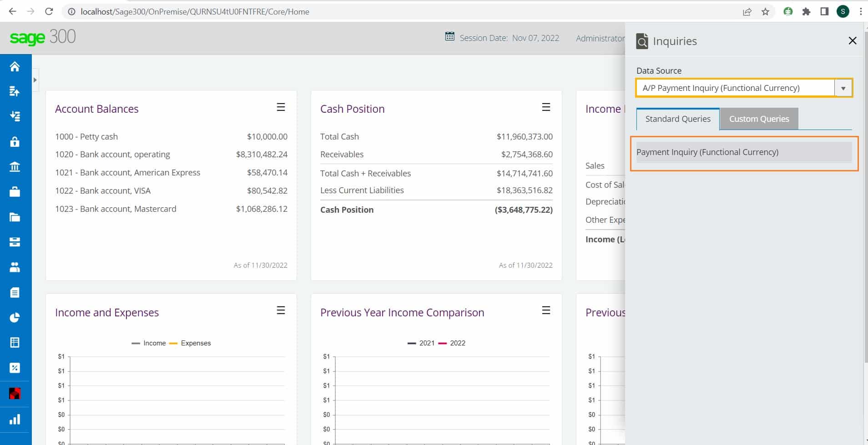Open the file drawer sidebar icon
This screenshot has height=445, width=868.
tap(15, 242)
